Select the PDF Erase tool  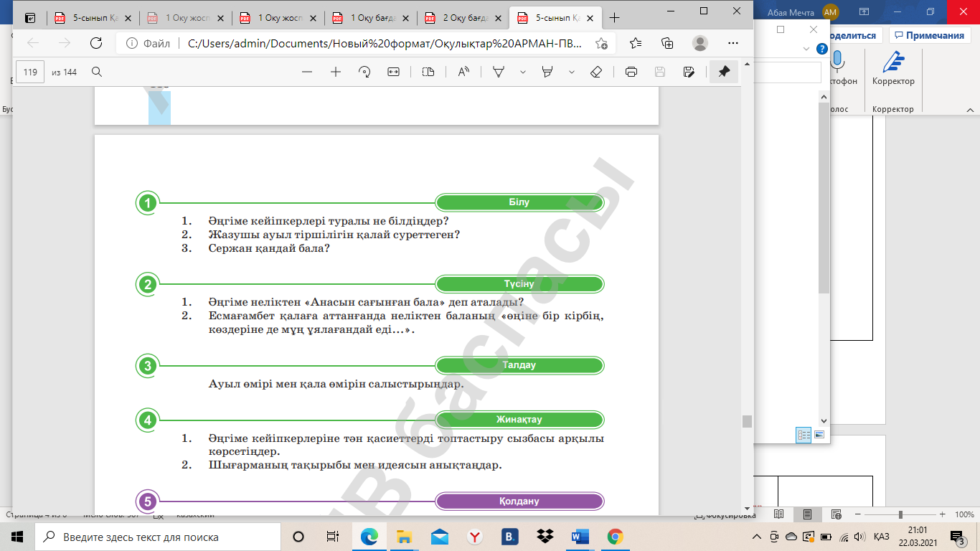(x=595, y=72)
